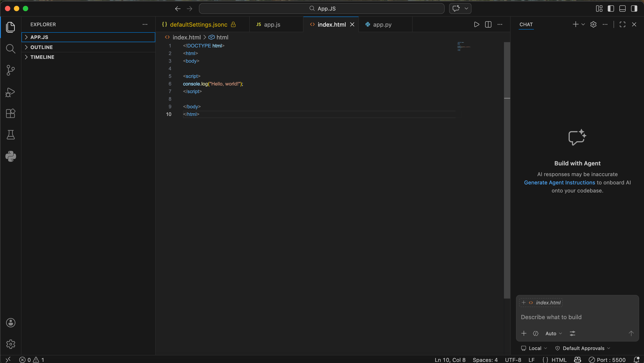The height and width of the screenshot is (363, 644).
Task: Open the Run and Debug view
Action: point(11,92)
